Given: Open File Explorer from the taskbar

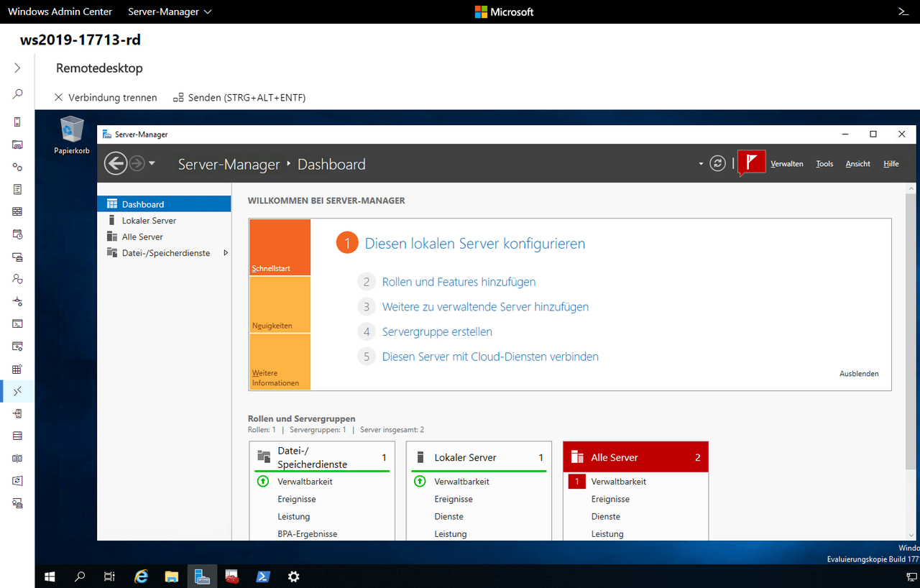Looking at the screenshot, I should [172, 576].
